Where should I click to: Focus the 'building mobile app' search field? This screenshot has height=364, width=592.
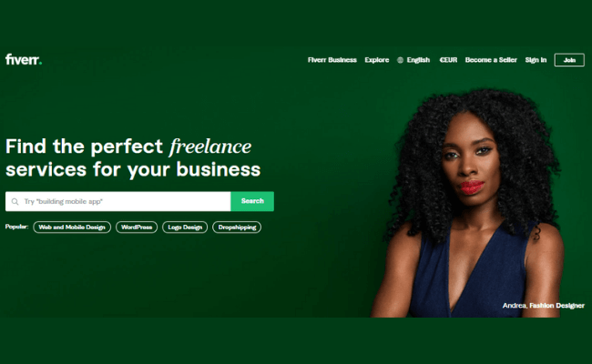pyautogui.click(x=117, y=201)
